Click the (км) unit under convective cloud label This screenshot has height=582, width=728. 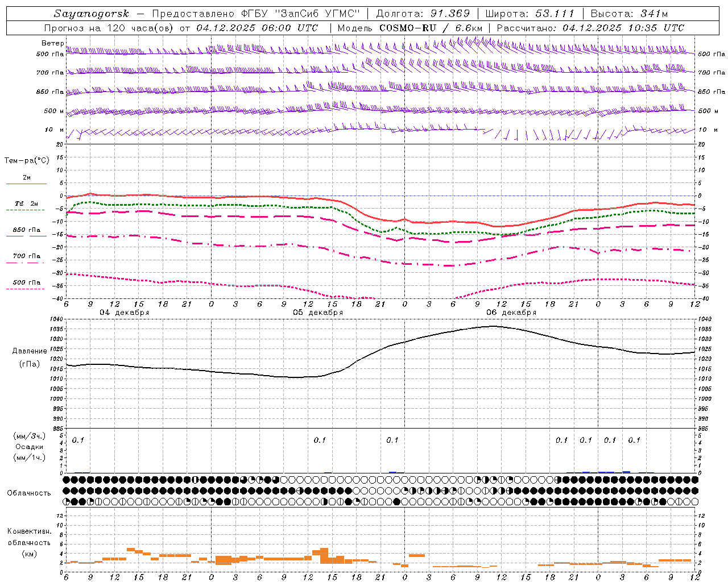tap(29, 554)
